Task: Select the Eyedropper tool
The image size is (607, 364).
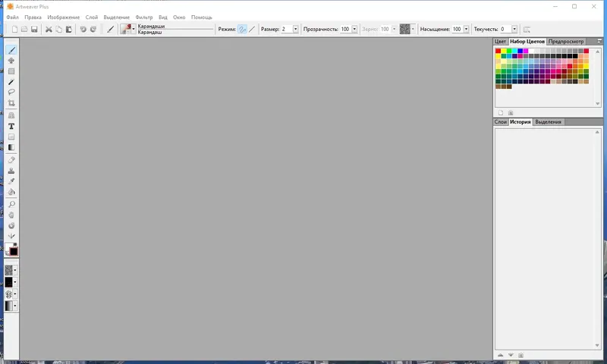Action: [x=11, y=181]
